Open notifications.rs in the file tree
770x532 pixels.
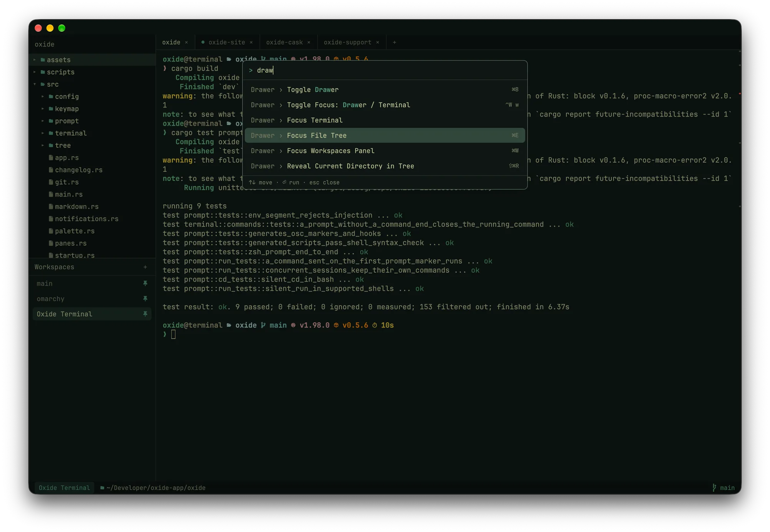pos(92,219)
